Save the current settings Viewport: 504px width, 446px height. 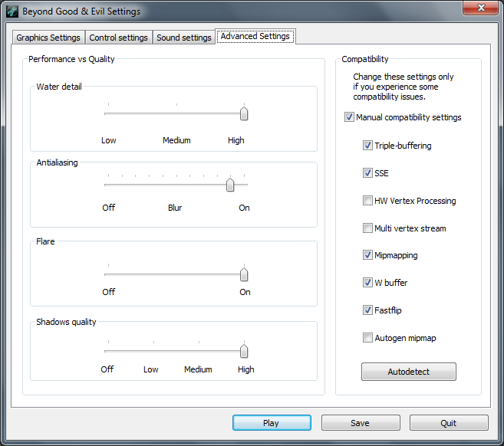pyautogui.click(x=361, y=423)
